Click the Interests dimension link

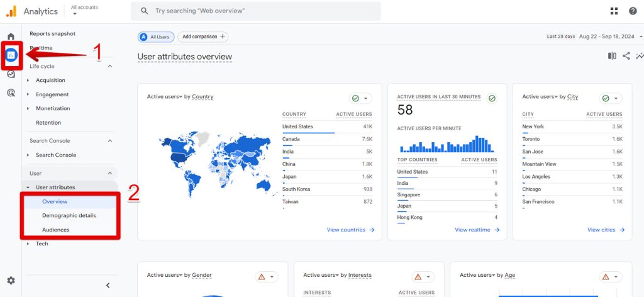tap(360, 275)
